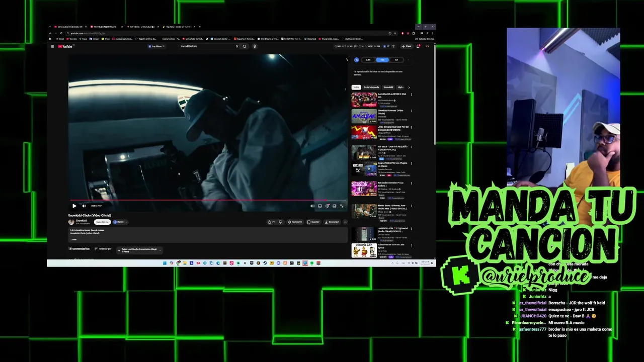
Task: Open the Crear button
Action: pyautogui.click(x=406, y=46)
